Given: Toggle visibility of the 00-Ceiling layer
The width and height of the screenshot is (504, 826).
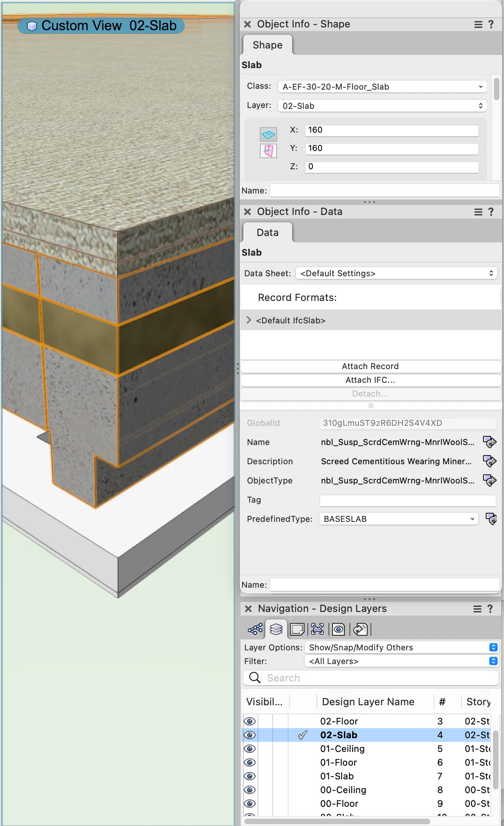Looking at the screenshot, I should 250,790.
